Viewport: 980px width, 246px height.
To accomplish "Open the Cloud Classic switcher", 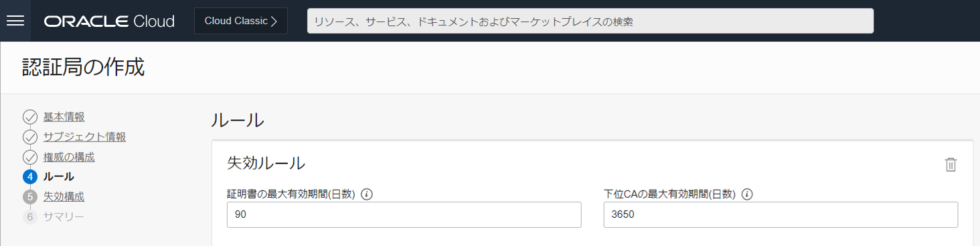I will (241, 21).
